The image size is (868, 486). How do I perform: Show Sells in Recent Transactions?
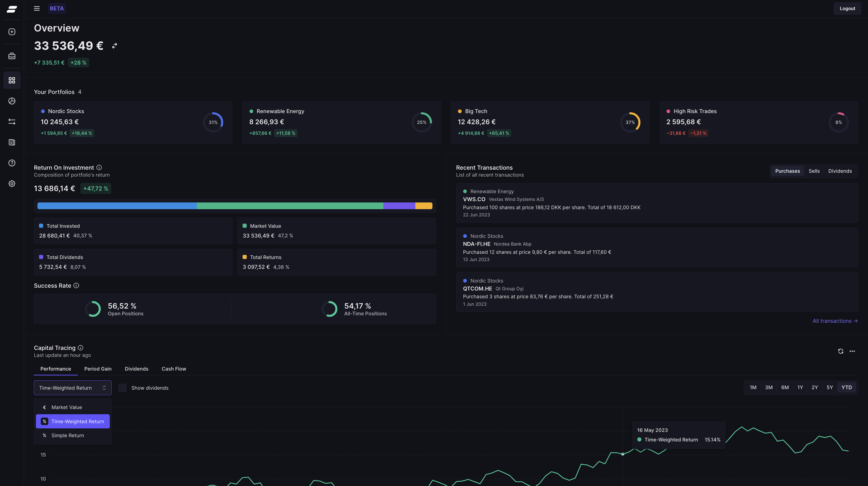click(814, 171)
